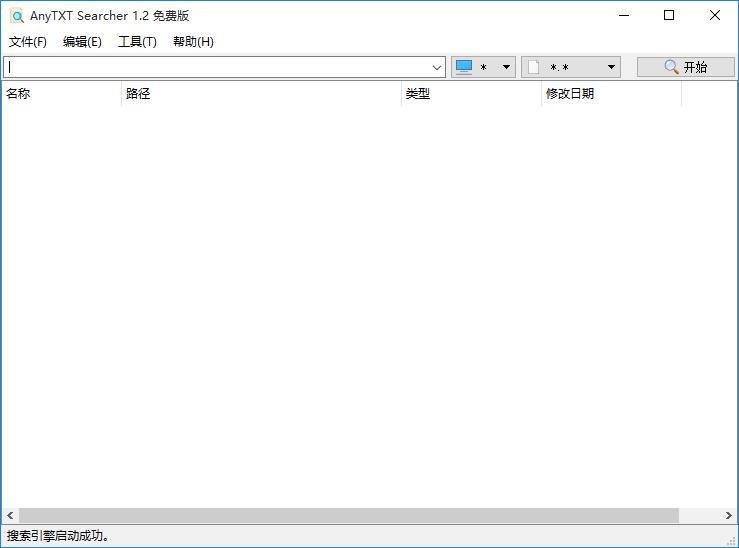Open the 编辑(E) menu

pyautogui.click(x=82, y=42)
